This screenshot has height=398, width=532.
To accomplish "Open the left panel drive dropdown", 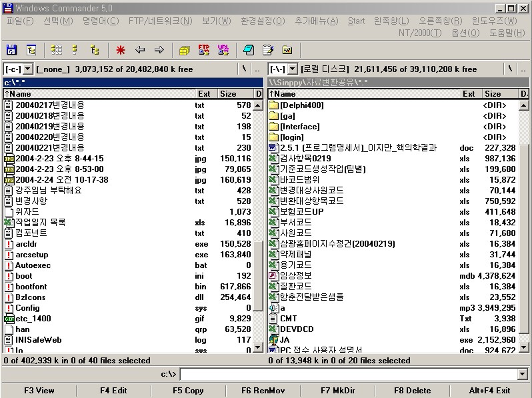I will [19, 69].
